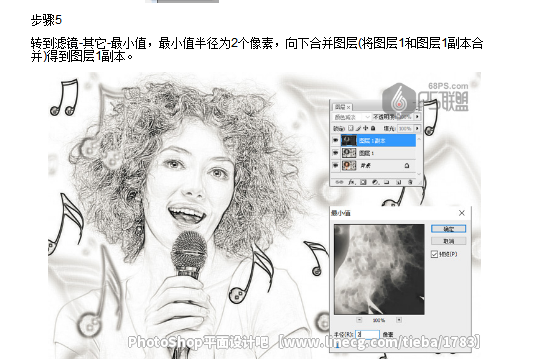Screen dimensions: 536x361
Task: Click zoom out minus in 最小值 preview
Action: coord(359,320)
